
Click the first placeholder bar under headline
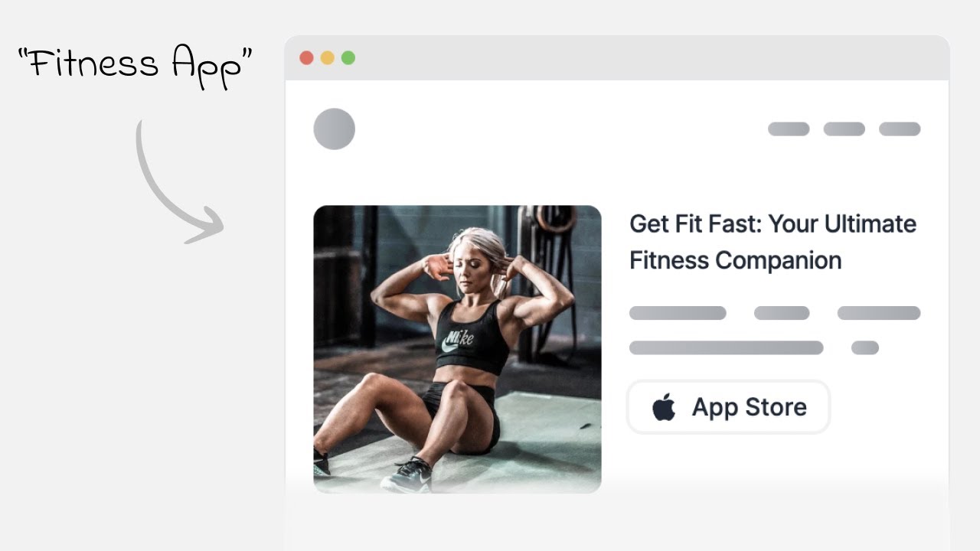(678, 313)
